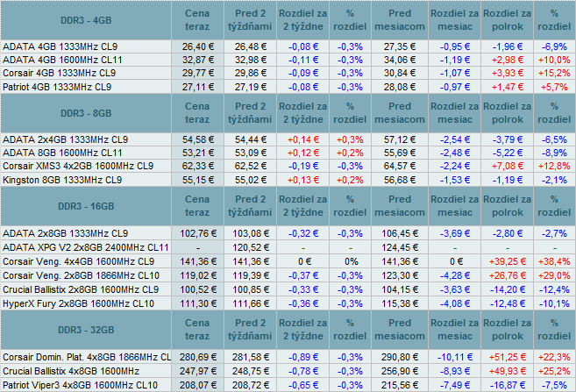Select Corsair Veng. 4x4GB 1600MHz CL9 label
The height and width of the screenshot is (392, 576).
(x=78, y=261)
